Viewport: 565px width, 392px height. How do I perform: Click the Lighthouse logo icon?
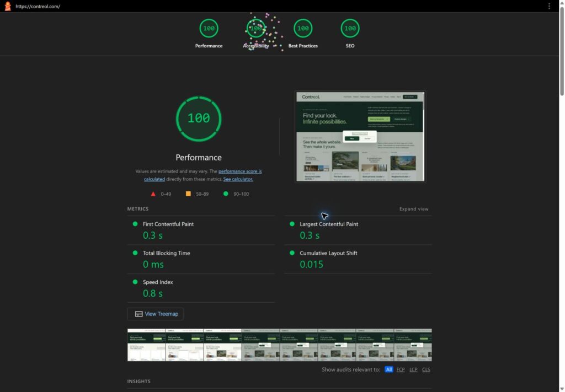pos(8,6)
